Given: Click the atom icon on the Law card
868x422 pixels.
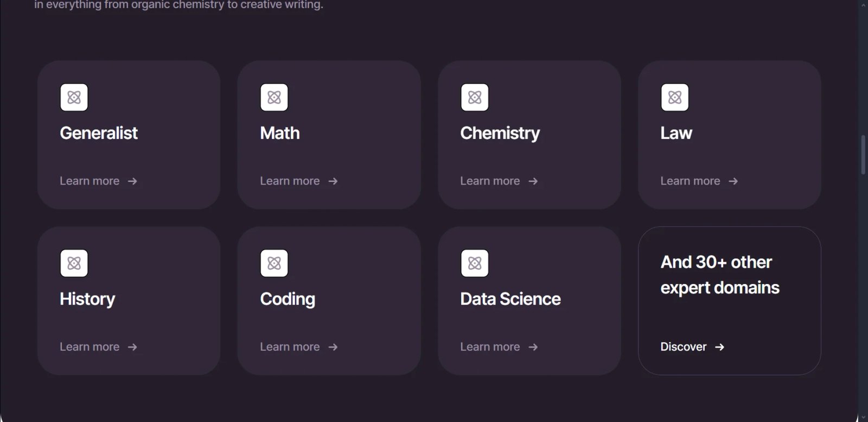Looking at the screenshot, I should click(674, 98).
